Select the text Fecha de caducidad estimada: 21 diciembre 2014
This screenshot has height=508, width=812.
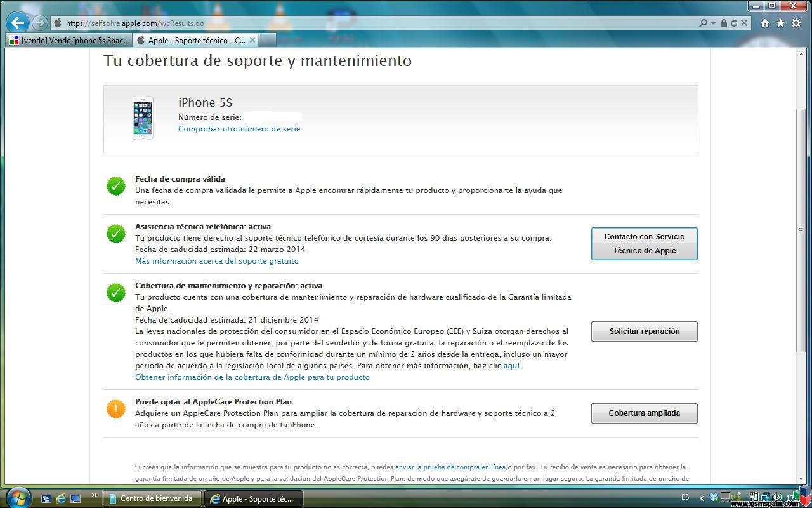coord(227,320)
